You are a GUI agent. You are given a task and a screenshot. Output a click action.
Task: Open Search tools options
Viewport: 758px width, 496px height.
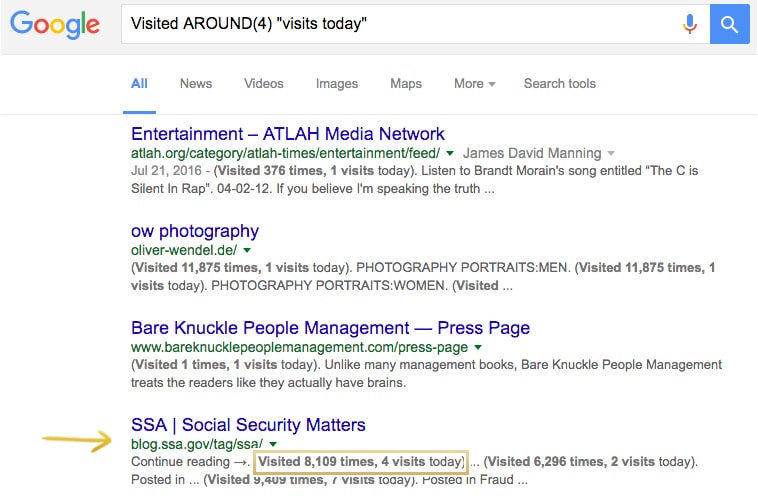pos(560,84)
